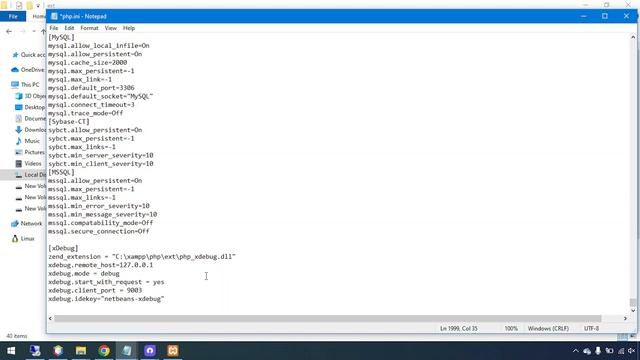This screenshot has width=640, height=360.
Task: Select This PC icon in Explorer sidebar
Action: pyautogui.click(x=15, y=84)
